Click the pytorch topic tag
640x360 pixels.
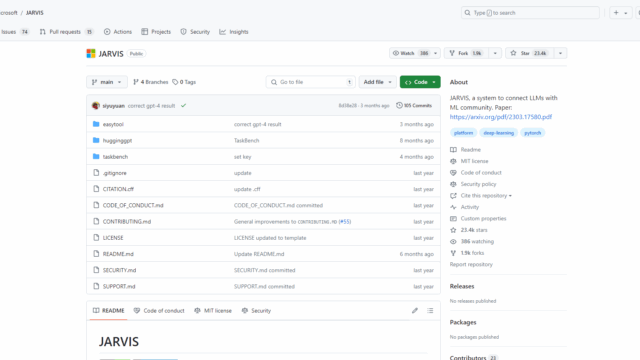click(532, 133)
